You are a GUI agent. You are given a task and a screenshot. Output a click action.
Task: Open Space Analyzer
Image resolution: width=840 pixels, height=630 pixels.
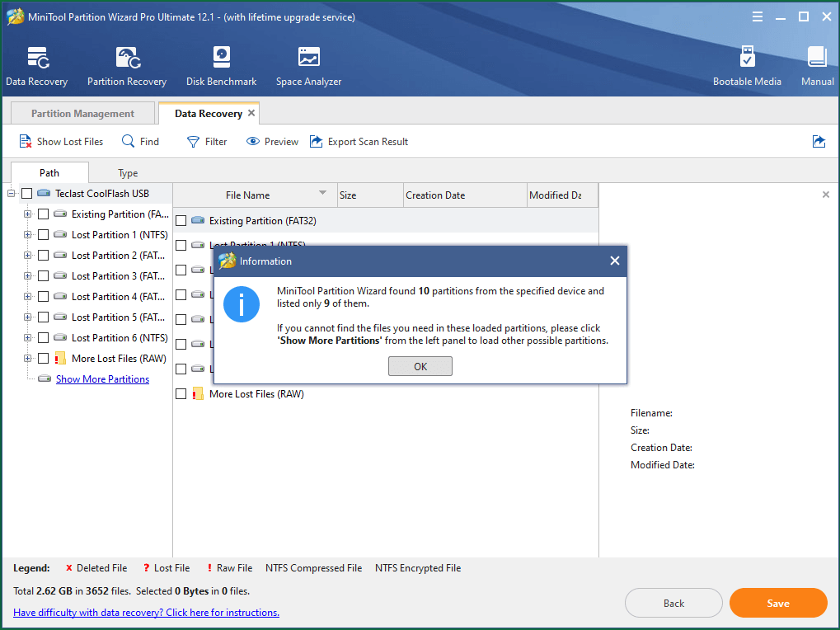coord(308,66)
